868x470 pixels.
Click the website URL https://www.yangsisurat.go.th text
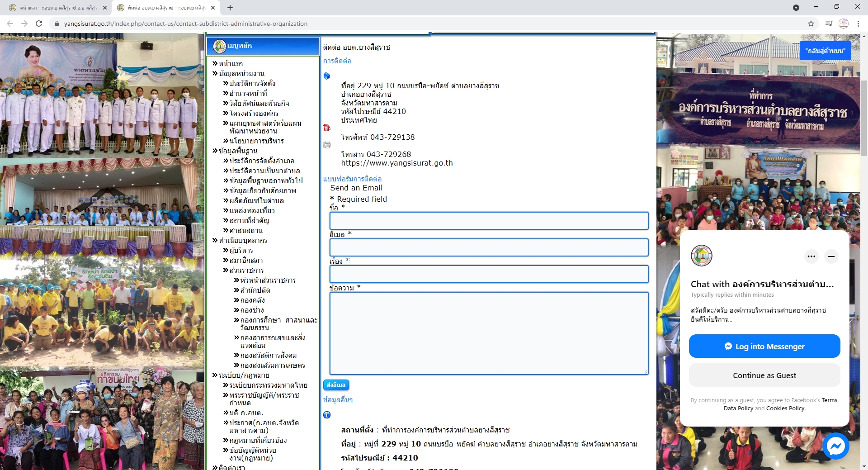[x=397, y=163]
